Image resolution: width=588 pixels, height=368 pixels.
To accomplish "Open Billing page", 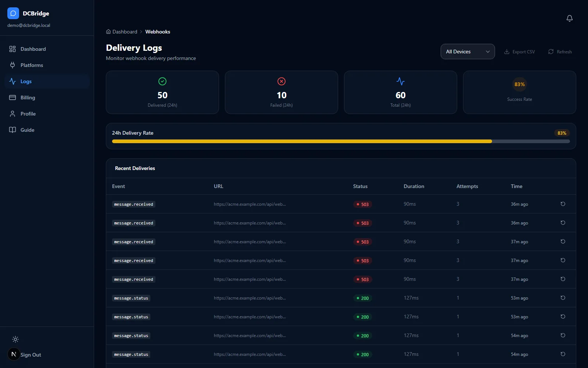I will click(x=47, y=98).
